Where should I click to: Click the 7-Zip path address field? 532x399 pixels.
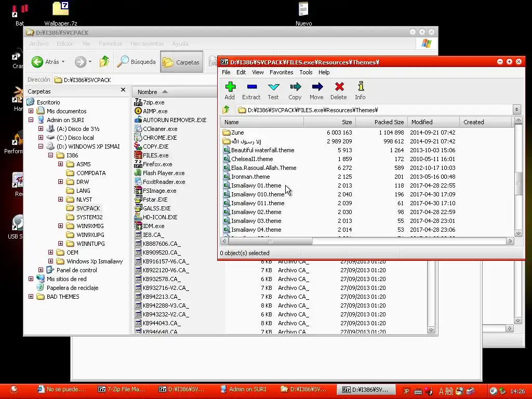point(375,110)
